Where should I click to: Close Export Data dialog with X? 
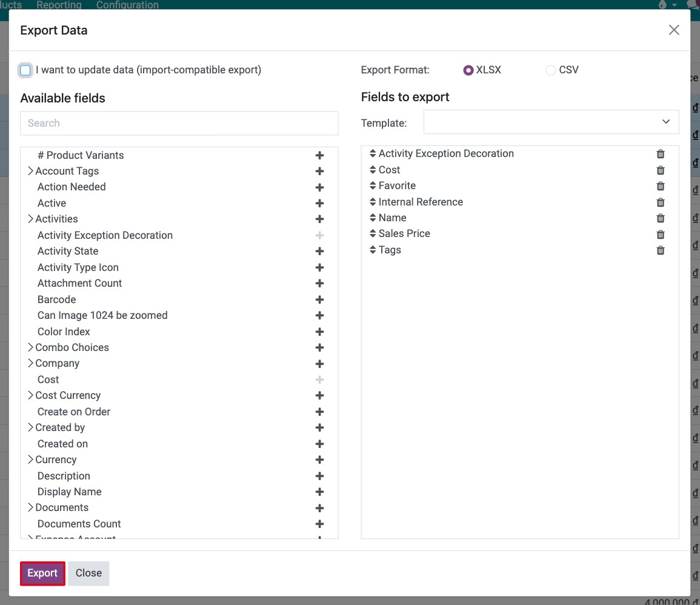point(674,30)
